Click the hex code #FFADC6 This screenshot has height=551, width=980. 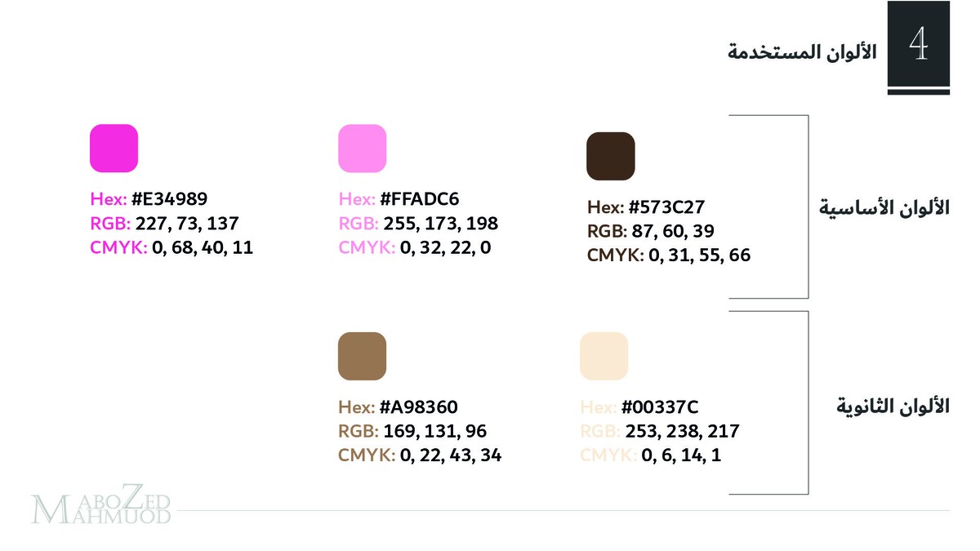click(420, 199)
